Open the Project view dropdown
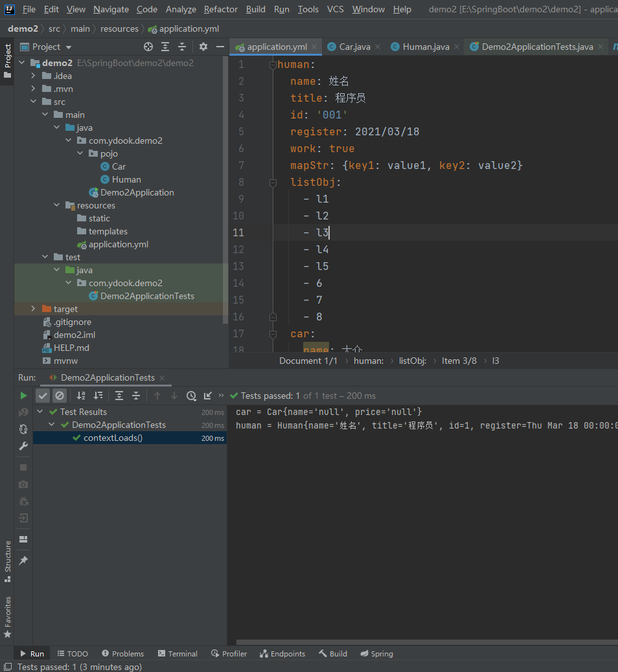Screen dimensions: 618x672 coord(67,47)
